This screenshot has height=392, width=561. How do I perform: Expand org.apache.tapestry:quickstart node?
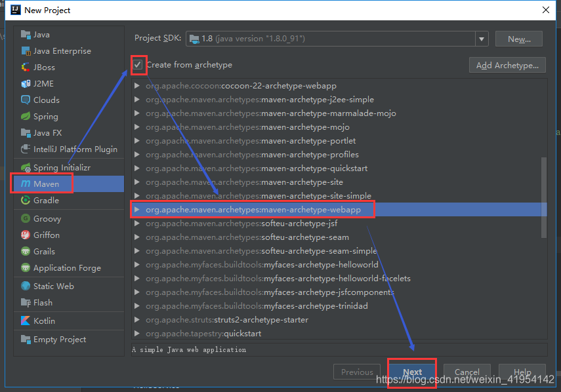coord(136,334)
